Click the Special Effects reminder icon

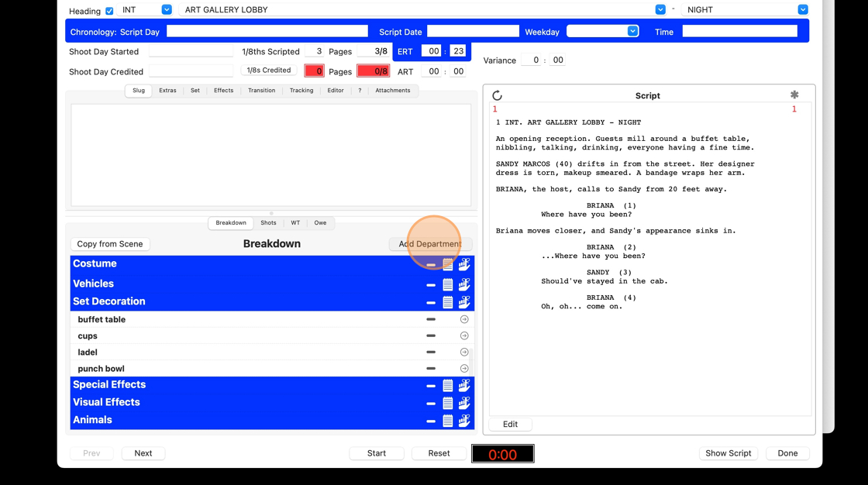[x=464, y=385]
